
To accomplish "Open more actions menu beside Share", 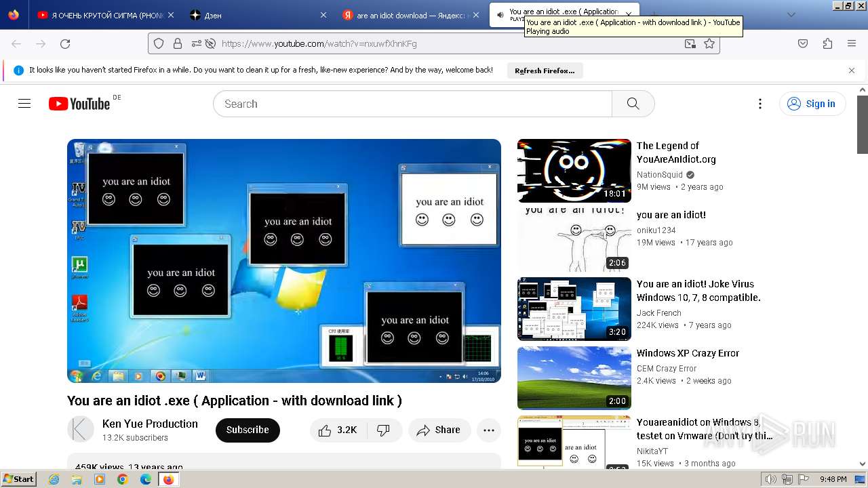I will pos(489,430).
